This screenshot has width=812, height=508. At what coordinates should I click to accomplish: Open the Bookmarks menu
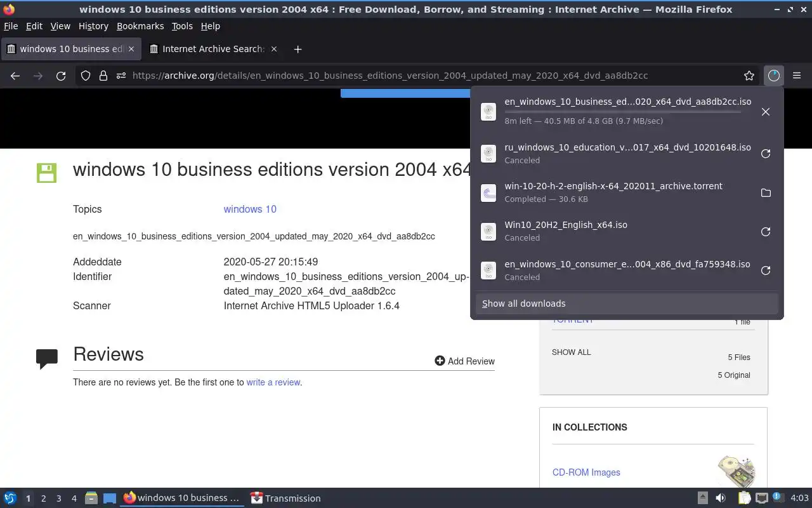(x=140, y=26)
